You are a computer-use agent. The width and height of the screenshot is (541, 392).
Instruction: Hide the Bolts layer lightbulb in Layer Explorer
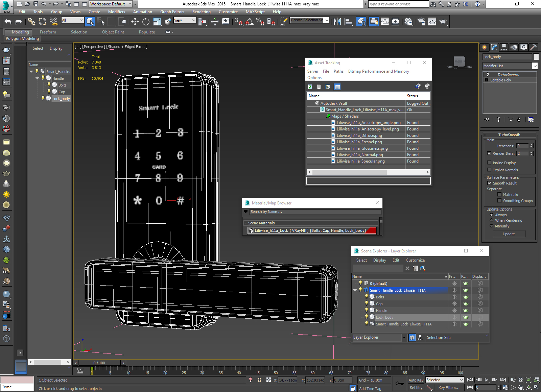click(366, 297)
